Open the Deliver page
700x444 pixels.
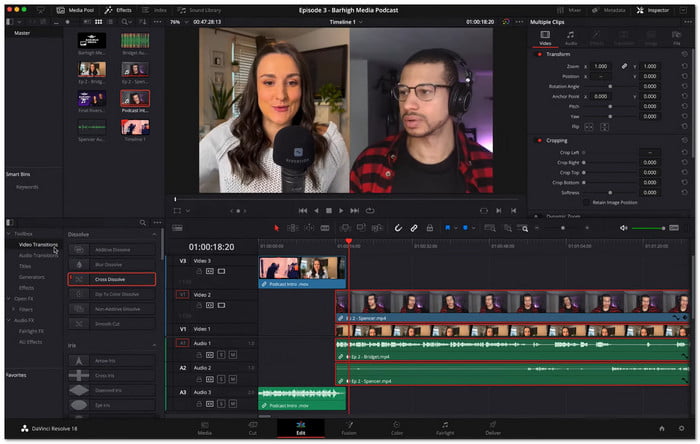(x=493, y=428)
